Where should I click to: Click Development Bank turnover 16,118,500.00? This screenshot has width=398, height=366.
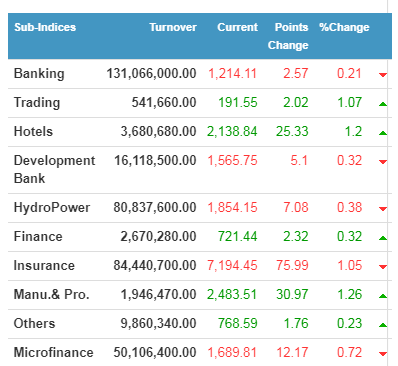click(155, 161)
